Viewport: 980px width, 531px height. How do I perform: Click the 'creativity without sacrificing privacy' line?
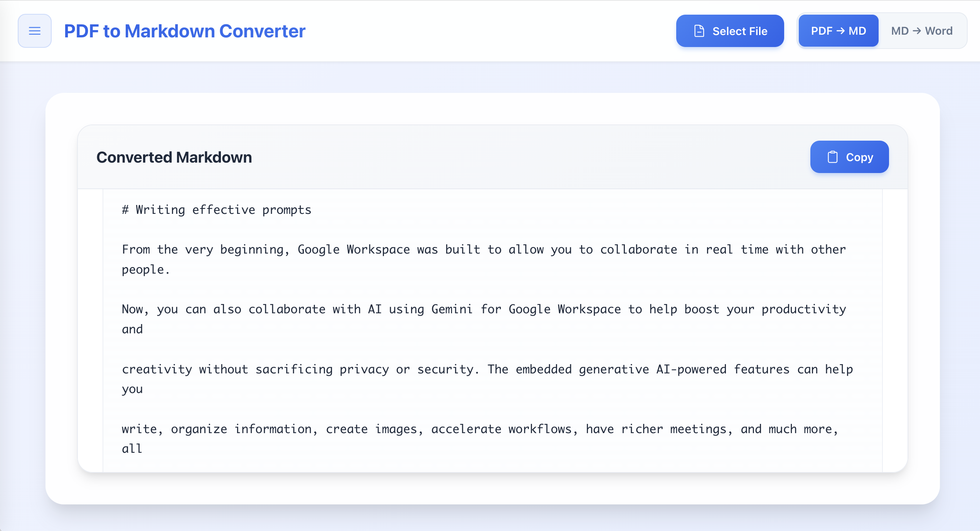pyautogui.click(x=487, y=369)
